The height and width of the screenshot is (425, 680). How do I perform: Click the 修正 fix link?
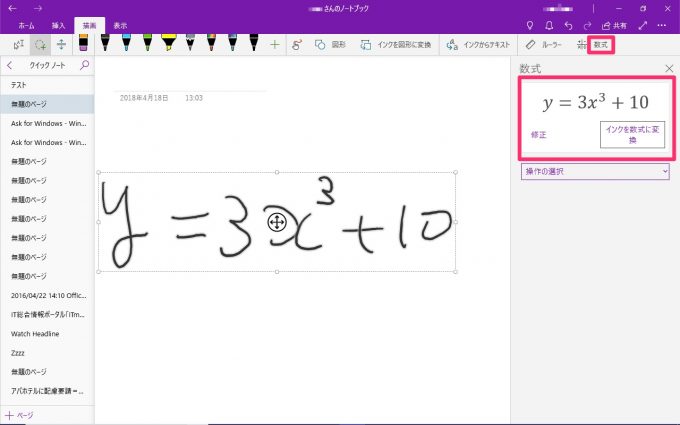538,135
